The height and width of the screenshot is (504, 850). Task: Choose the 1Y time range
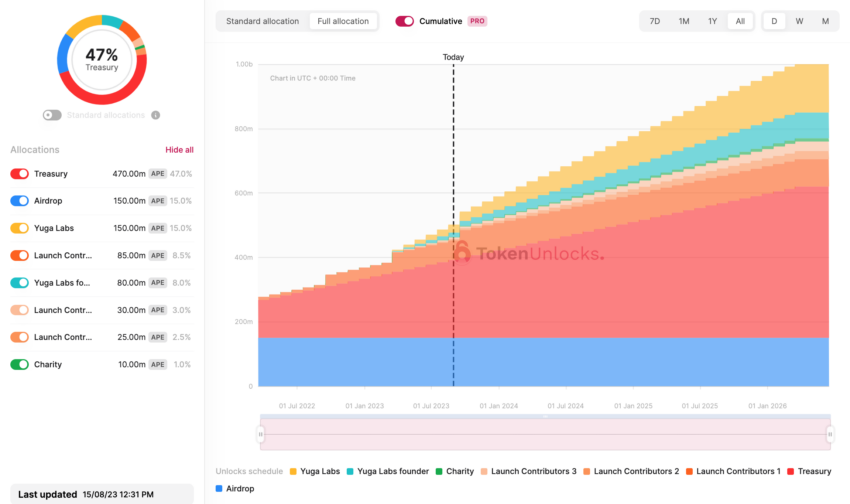(x=712, y=21)
